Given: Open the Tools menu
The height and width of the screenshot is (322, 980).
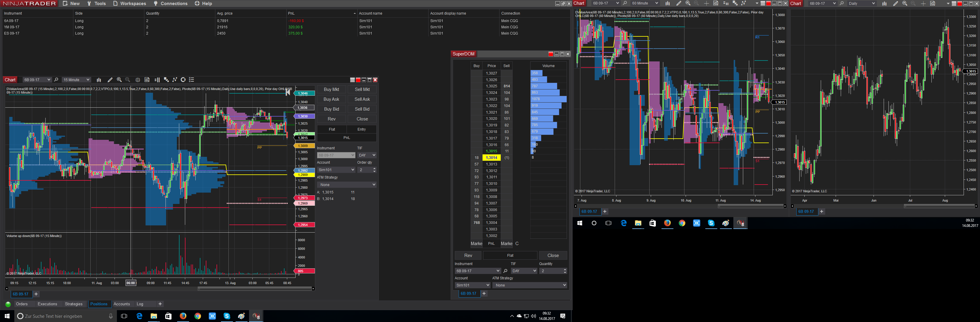Looking at the screenshot, I should coord(97,3).
